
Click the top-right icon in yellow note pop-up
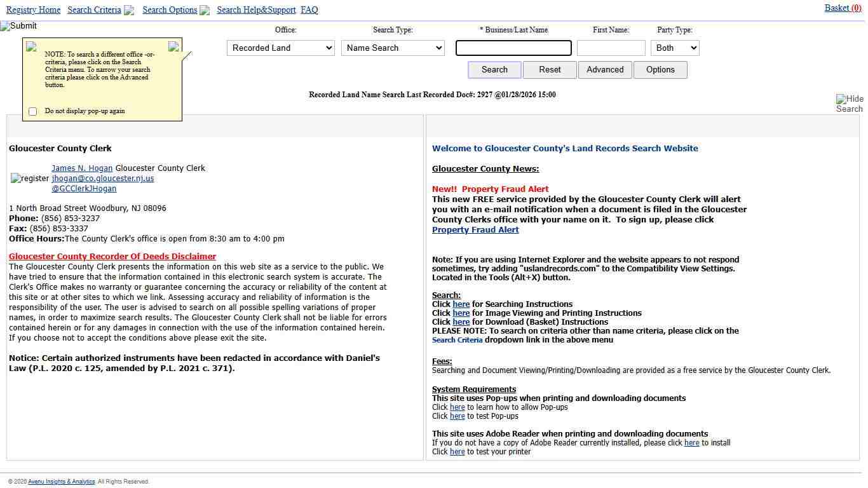point(173,46)
